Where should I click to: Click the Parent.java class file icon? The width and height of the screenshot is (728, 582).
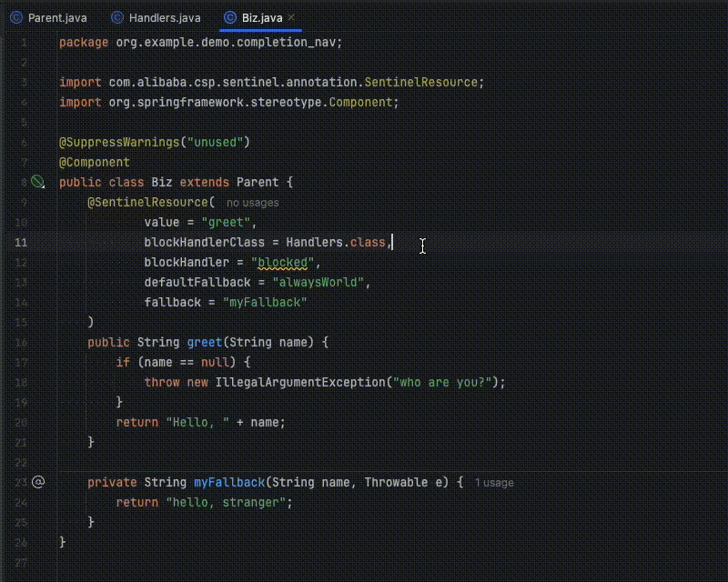[16, 17]
